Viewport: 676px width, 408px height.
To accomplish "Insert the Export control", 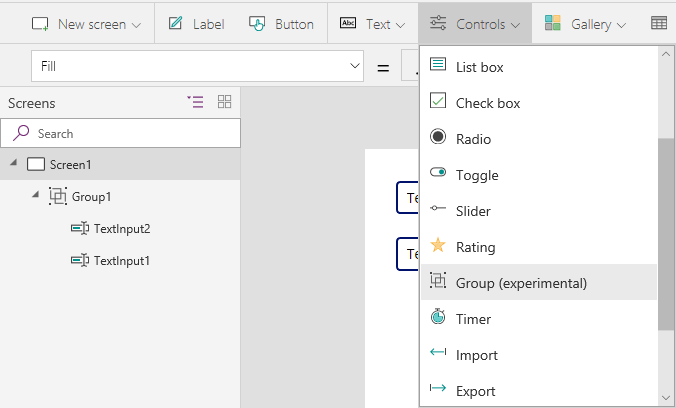I will 475,391.
